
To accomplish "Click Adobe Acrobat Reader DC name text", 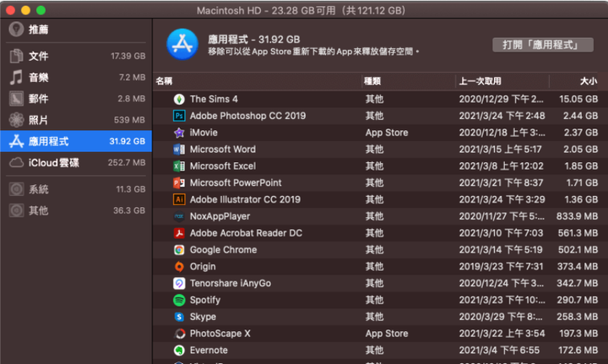I will [246, 233].
